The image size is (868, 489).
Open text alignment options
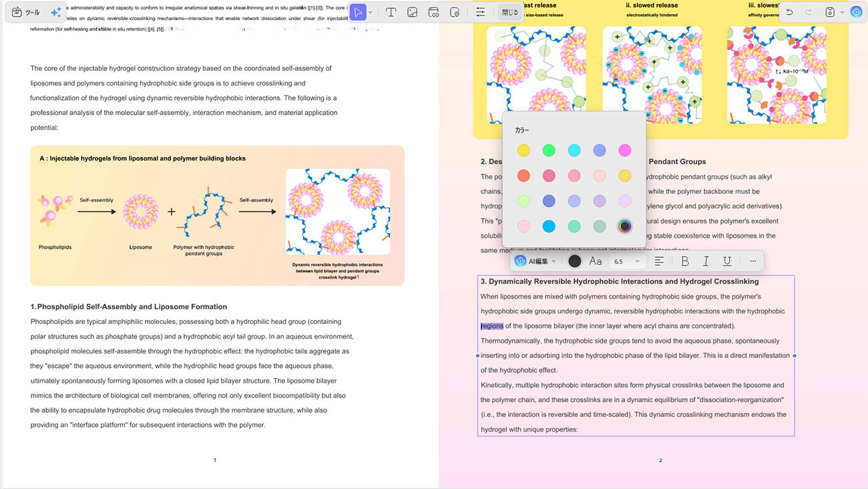coord(659,261)
